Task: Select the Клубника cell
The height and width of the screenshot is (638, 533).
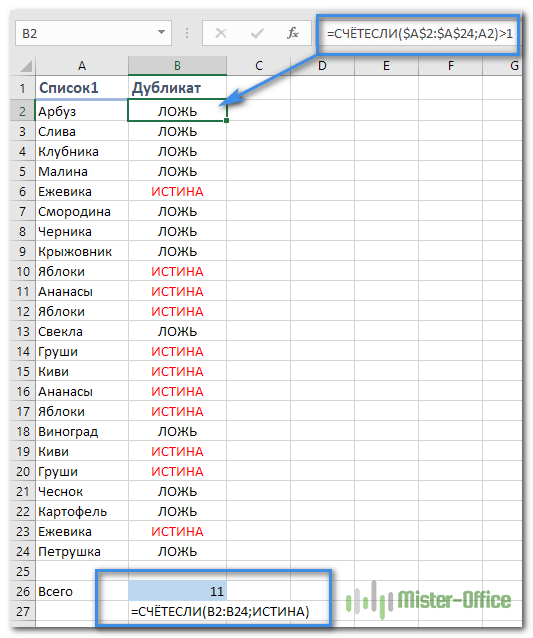Action: coord(82,151)
